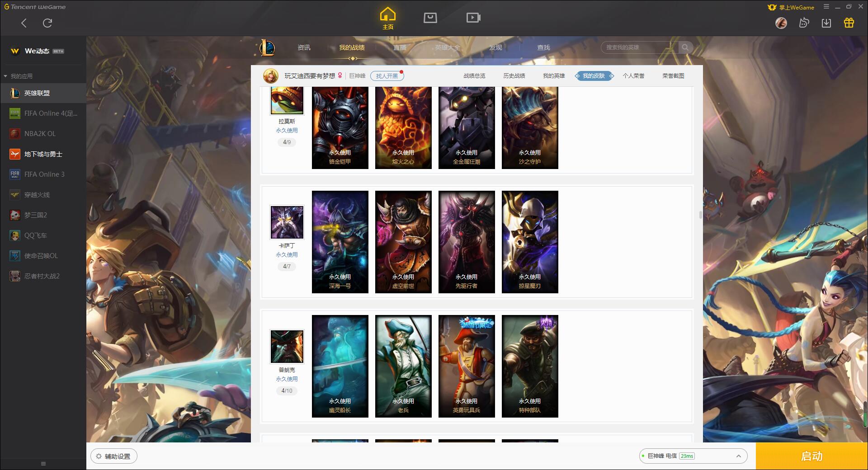Click the 掌上WeGame icon link
The width and height of the screenshot is (868, 470).
click(x=791, y=7)
